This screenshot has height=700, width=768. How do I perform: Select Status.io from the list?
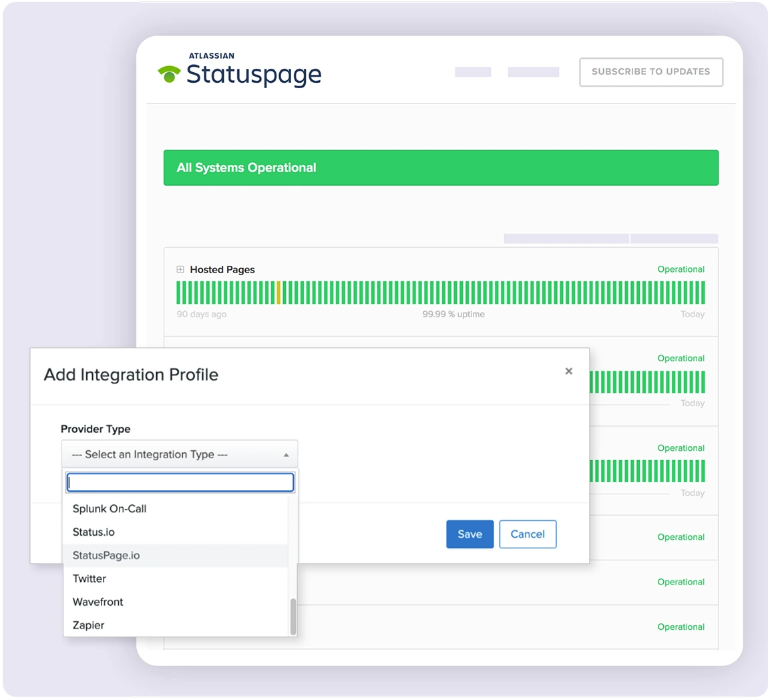(x=176, y=532)
